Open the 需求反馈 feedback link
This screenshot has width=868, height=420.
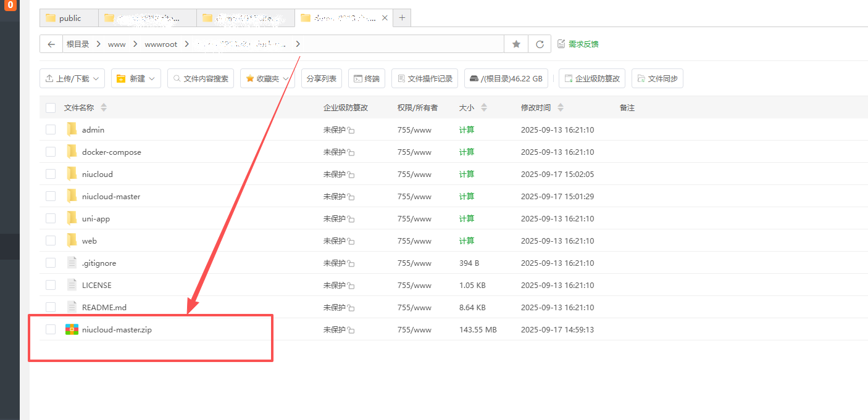coord(578,44)
